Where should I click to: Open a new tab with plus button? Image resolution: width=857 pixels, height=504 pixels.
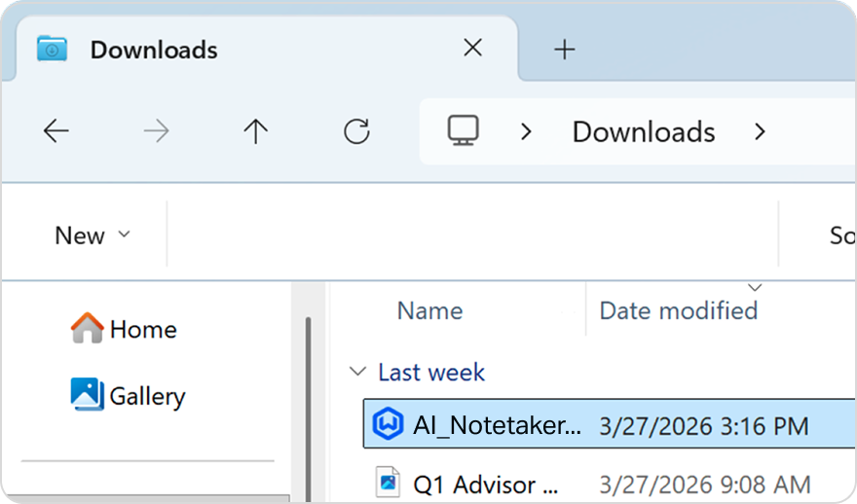coord(565,50)
